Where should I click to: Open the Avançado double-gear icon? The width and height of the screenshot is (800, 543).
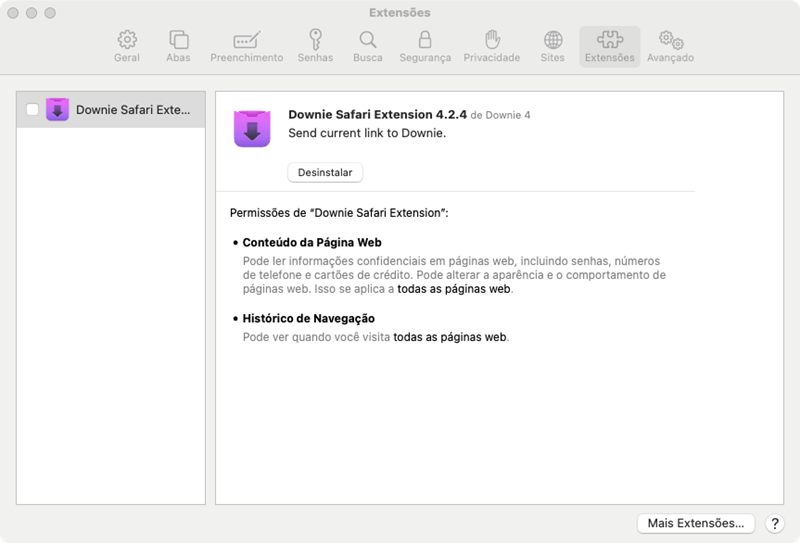(671, 40)
